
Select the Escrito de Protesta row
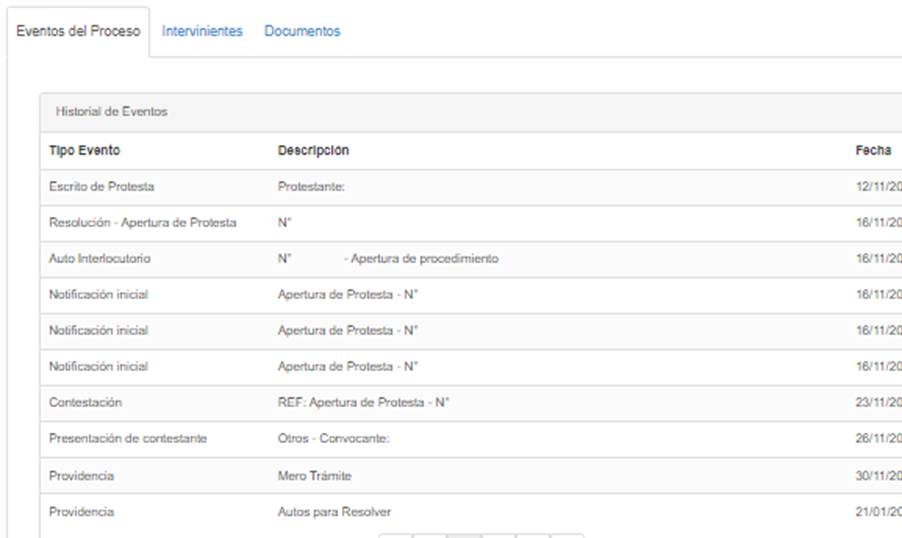(101, 187)
